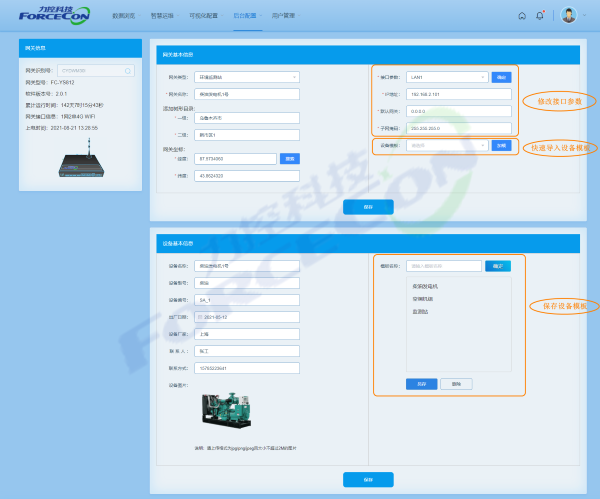
Task: Click the IP address field 192.168.2.101
Action: [458, 94]
